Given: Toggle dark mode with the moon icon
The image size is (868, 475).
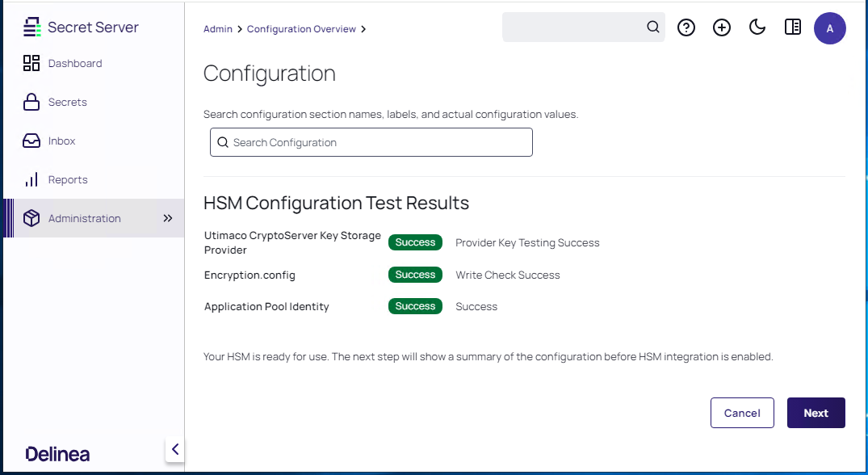Looking at the screenshot, I should tap(757, 27).
